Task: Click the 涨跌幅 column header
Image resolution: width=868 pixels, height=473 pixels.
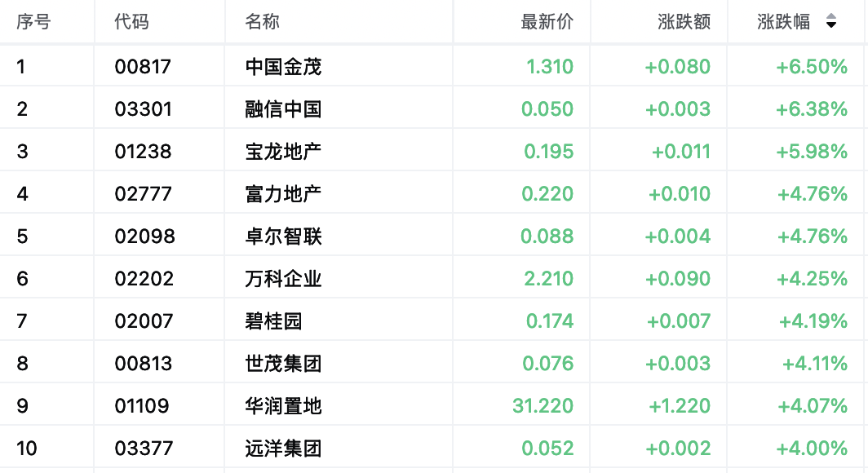Action: pyautogui.click(x=783, y=21)
